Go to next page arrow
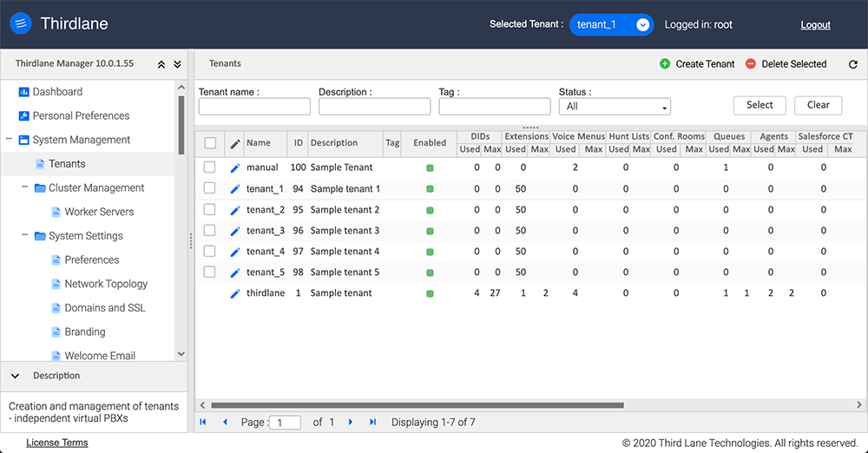The width and height of the screenshot is (868, 453). click(351, 422)
